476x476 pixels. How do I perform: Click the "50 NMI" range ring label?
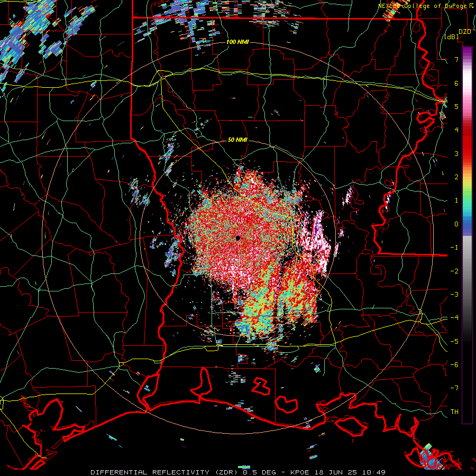[237, 140]
